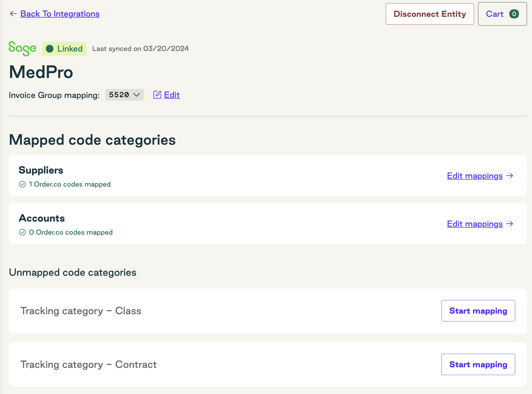
Task: Click the Last synced on 03/20/2024 text
Action: pyautogui.click(x=141, y=49)
